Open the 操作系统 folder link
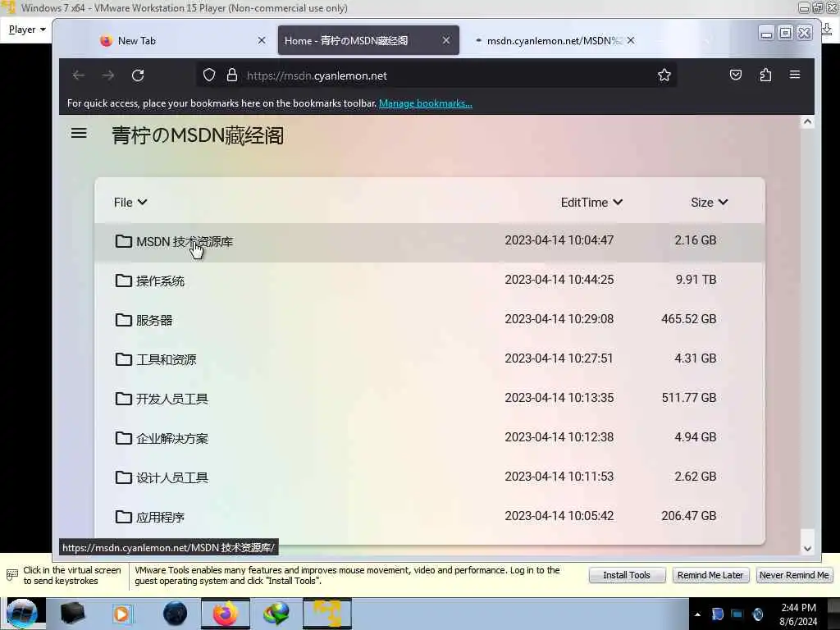This screenshot has height=630, width=840. pyautogui.click(x=160, y=281)
